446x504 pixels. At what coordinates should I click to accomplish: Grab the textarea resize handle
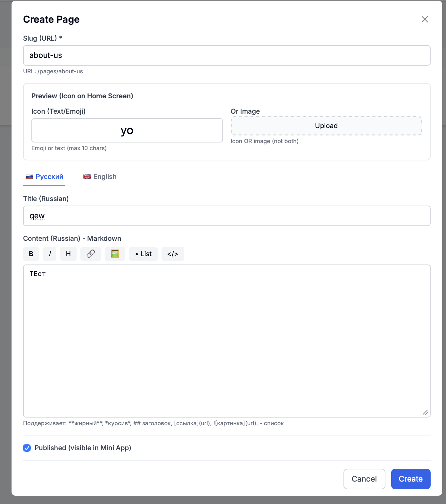click(x=425, y=412)
